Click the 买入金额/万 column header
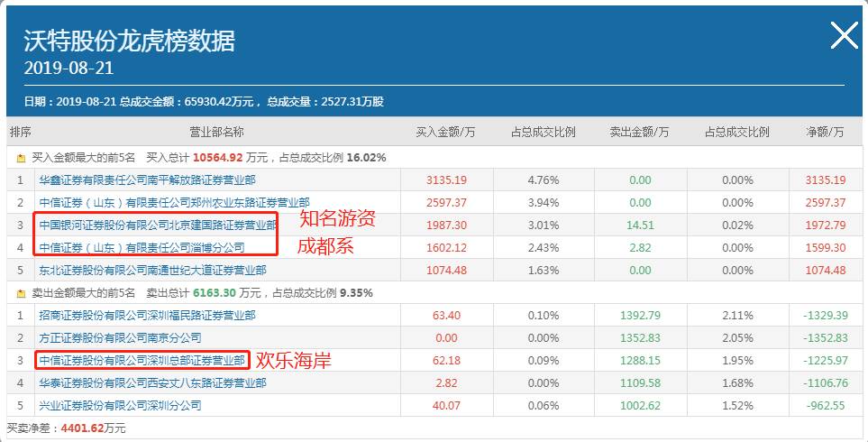The height and width of the screenshot is (442, 868). 445,133
